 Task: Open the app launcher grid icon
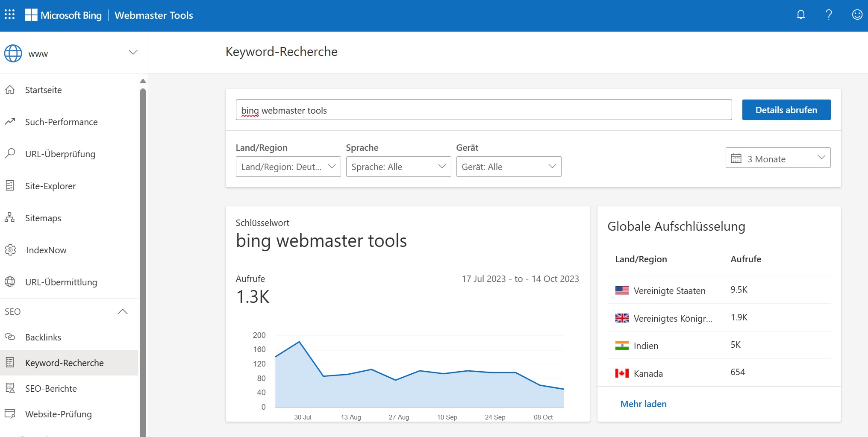(x=9, y=15)
